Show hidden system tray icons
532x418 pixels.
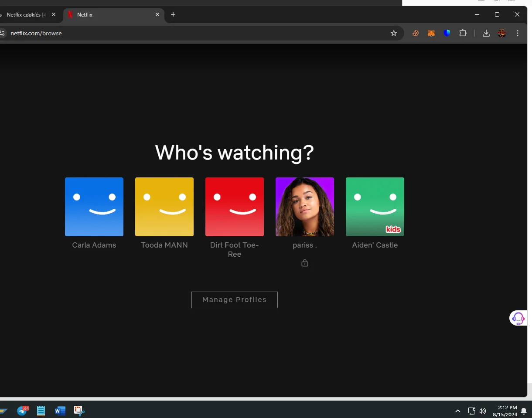click(458, 411)
